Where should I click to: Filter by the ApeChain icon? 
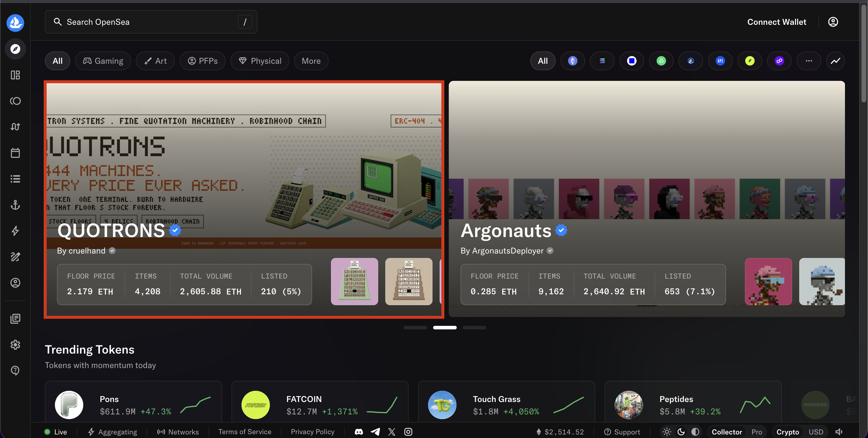[x=720, y=61]
